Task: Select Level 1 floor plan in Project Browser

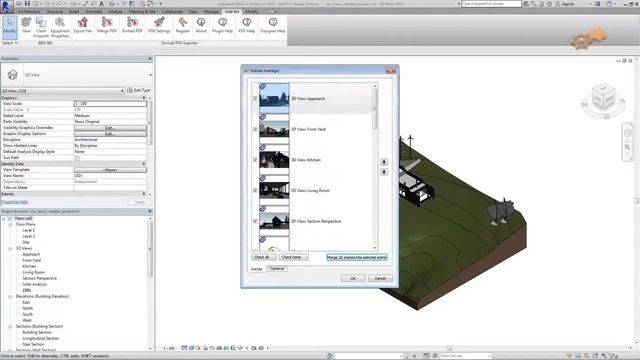Action: point(29,230)
